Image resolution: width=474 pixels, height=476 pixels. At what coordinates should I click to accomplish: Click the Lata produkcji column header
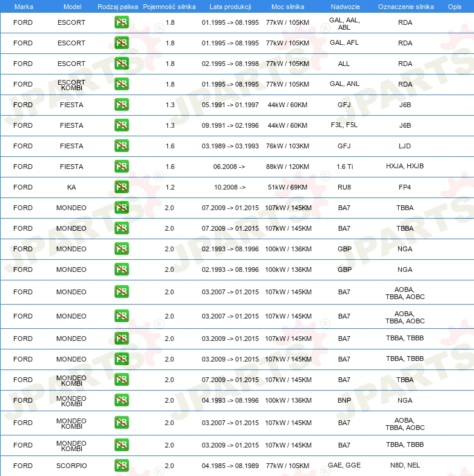pyautogui.click(x=230, y=7)
